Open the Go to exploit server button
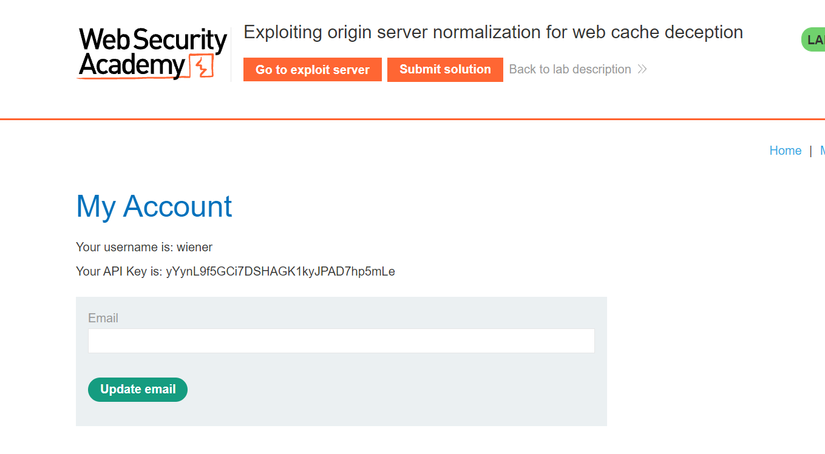Viewport: 825px width, 454px height. [313, 69]
